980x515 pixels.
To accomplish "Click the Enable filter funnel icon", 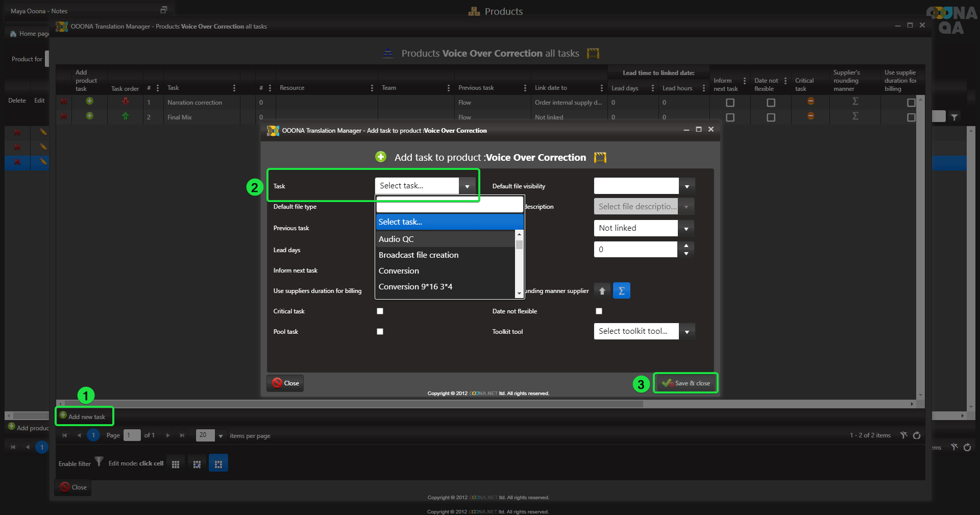I will pyautogui.click(x=99, y=462).
